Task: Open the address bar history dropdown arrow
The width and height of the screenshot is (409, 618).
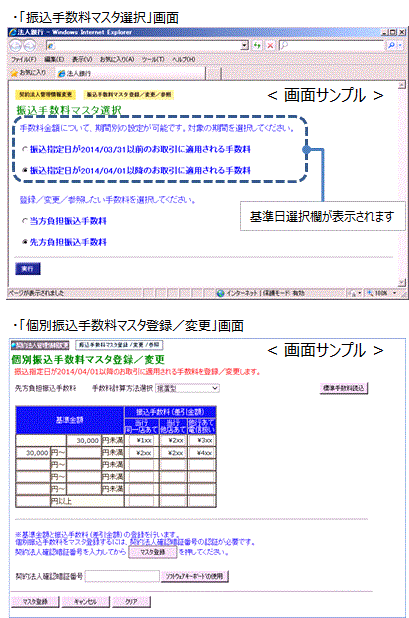Action: (245, 46)
